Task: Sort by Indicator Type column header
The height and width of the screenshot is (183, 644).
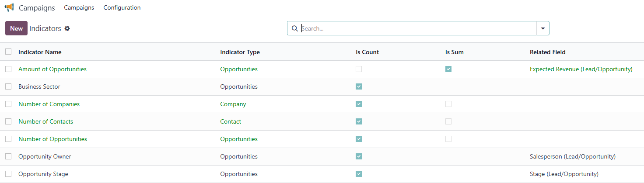Action: click(240, 52)
